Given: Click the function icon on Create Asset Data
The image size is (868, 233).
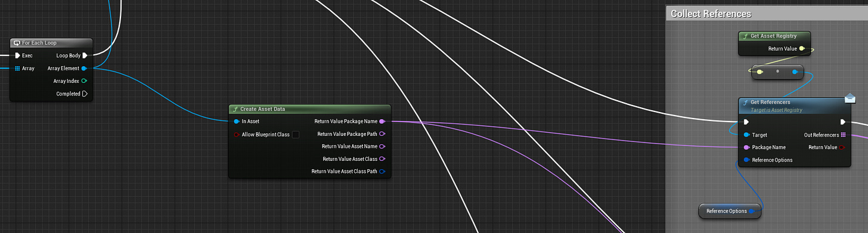Looking at the screenshot, I should [235, 109].
